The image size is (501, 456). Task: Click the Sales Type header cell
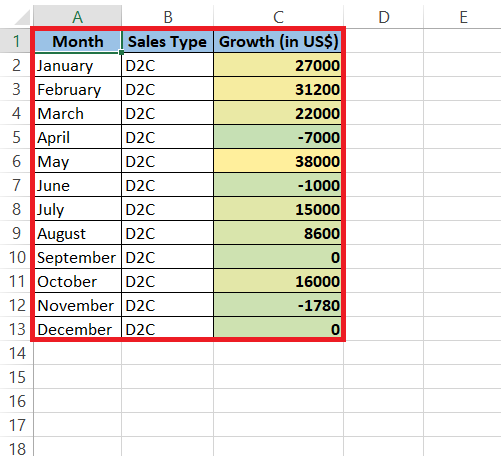point(167,42)
